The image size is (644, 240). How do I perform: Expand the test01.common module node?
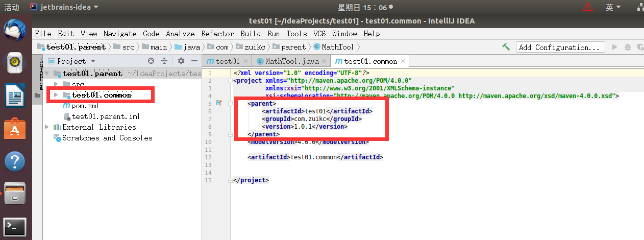(57, 95)
